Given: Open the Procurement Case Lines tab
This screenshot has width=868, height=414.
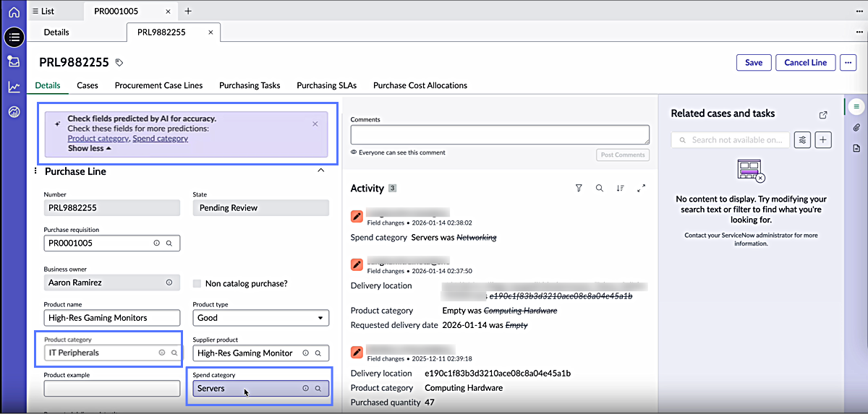Looking at the screenshot, I should [158, 85].
